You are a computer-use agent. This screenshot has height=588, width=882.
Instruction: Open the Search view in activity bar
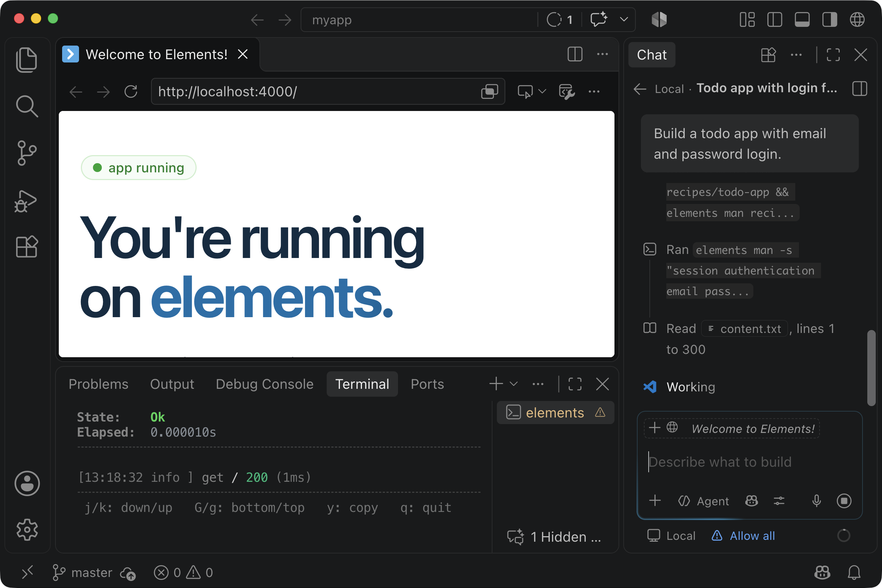click(x=26, y=106)
